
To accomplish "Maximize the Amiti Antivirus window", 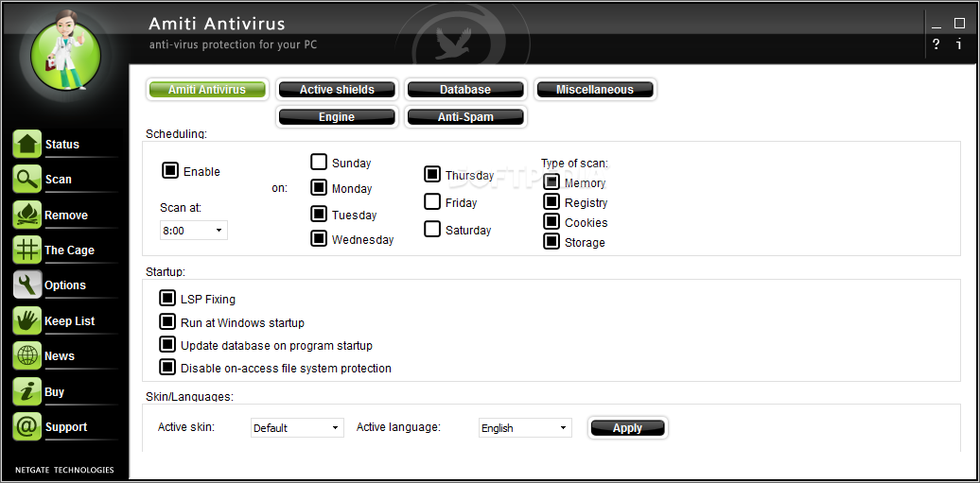I will (x=959, y=23).
